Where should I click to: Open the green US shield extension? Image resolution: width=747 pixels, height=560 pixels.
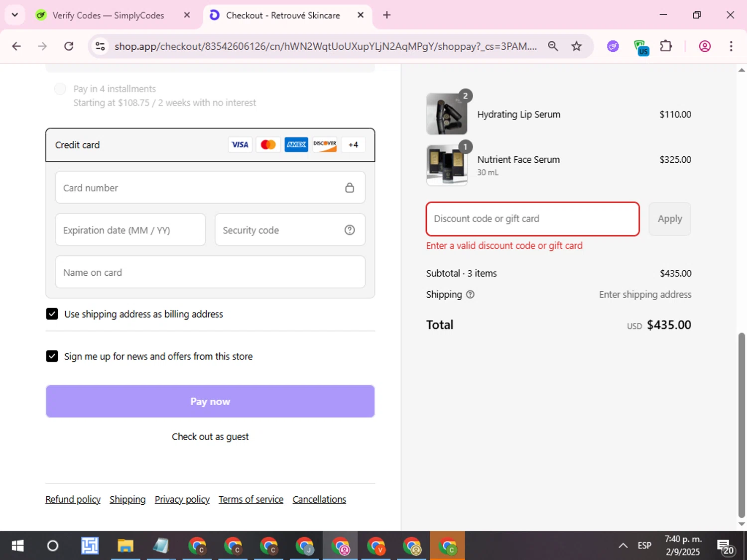pos(640,47)
